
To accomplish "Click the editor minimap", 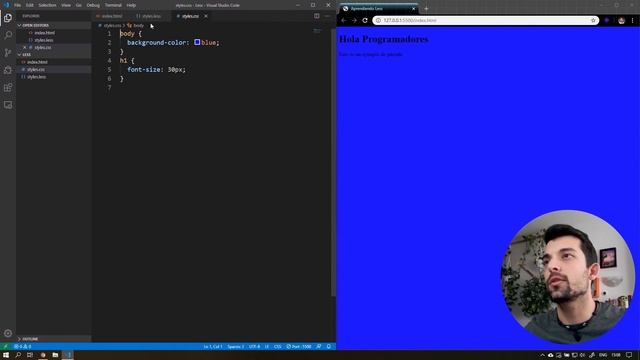I will (x=317, y=31).
